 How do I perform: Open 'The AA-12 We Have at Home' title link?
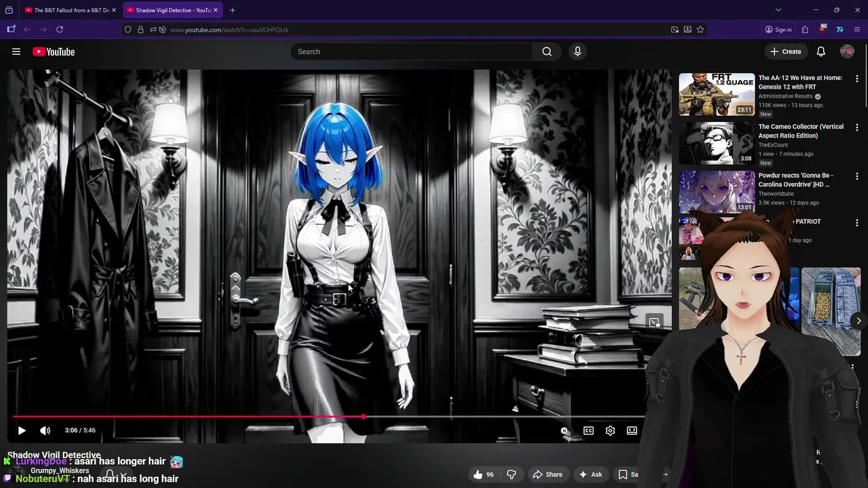pos(800,82)
